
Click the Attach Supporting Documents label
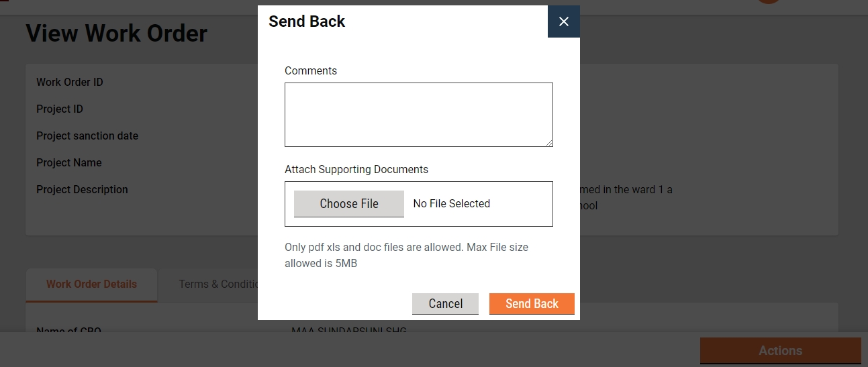pos(356,170)
